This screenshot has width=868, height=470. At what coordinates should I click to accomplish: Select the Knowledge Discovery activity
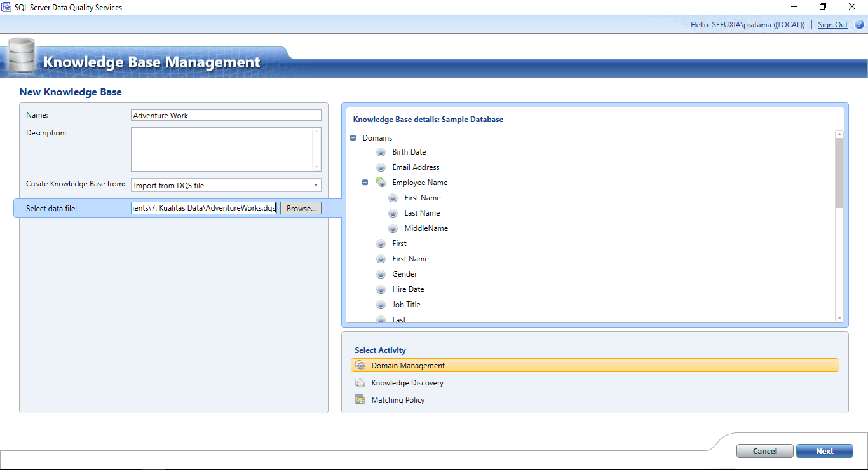coord(407,383)
